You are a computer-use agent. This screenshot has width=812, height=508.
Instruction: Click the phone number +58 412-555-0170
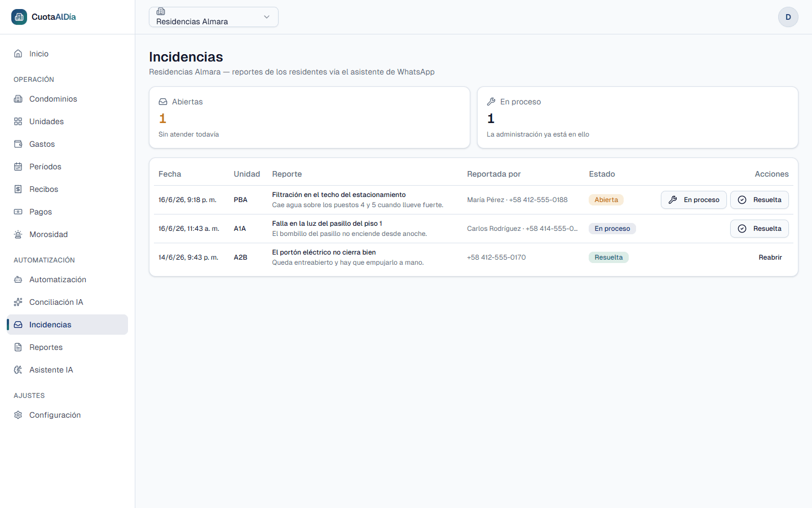(x=496, y=257)
